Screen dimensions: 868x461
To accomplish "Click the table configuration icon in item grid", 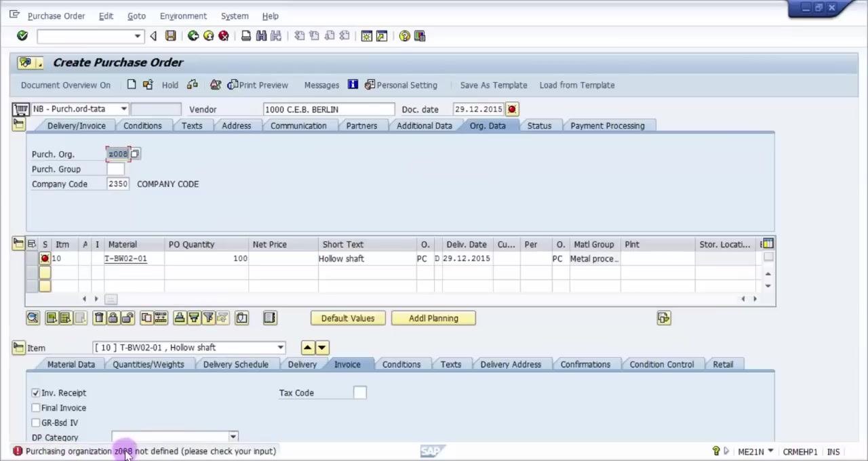I will click(767, 243).
